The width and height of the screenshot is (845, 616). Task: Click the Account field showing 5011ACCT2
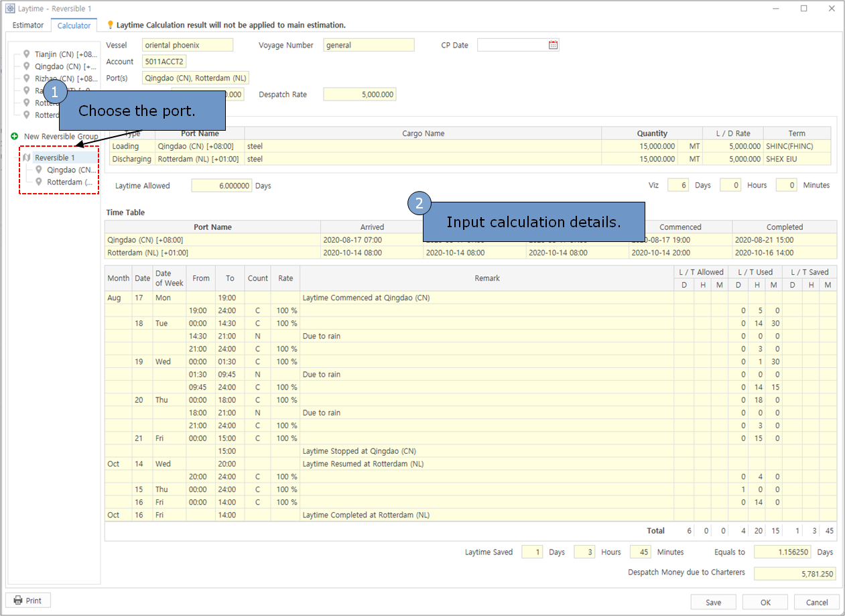click(164, 62)
